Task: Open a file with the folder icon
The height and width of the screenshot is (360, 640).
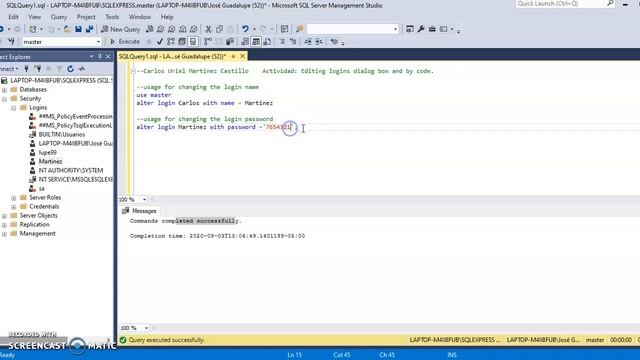Action: [x=67, y=29]
